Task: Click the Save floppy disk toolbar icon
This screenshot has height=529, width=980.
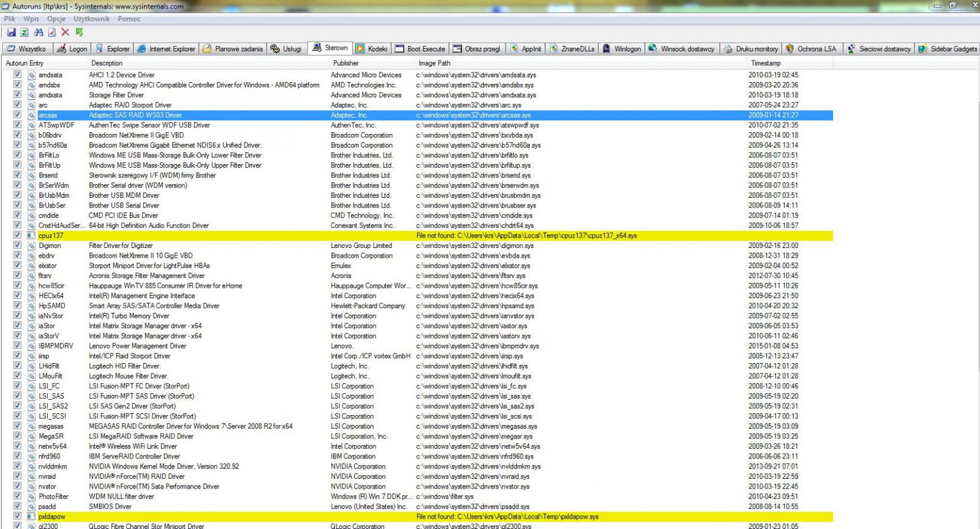Action: coord(11,32)
